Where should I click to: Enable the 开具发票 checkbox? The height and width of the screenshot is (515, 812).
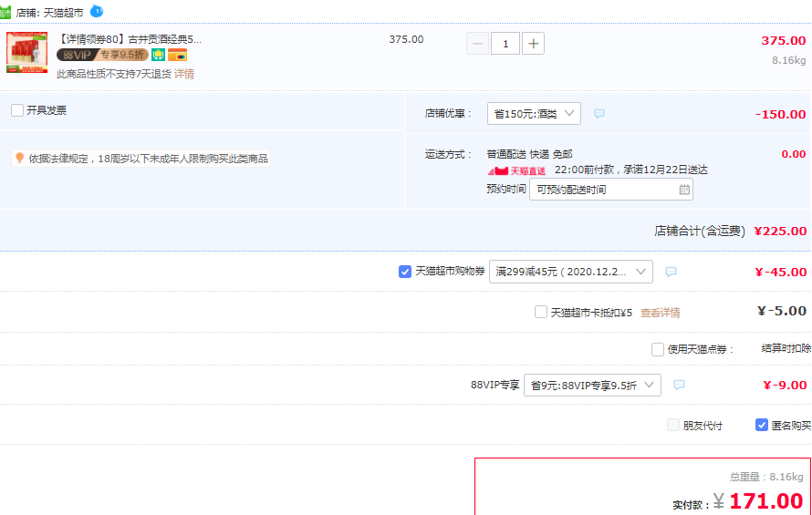coord(17,110)
